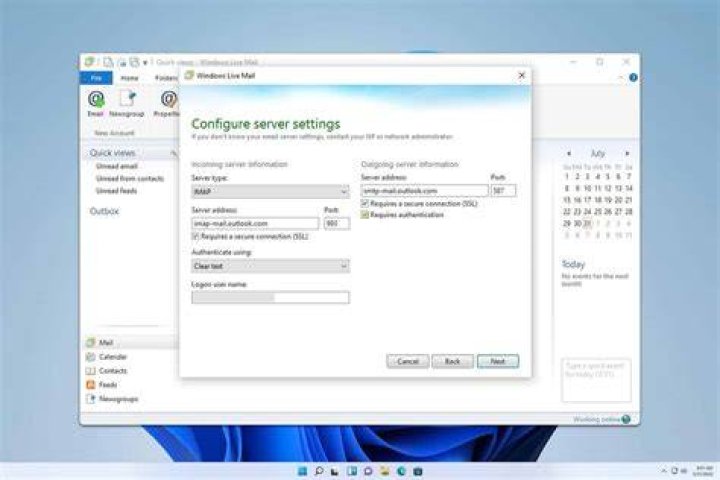Viewport: 720px width, 480px height.
Task: Select Unread from contacts quick view
Action: [130, 179]
